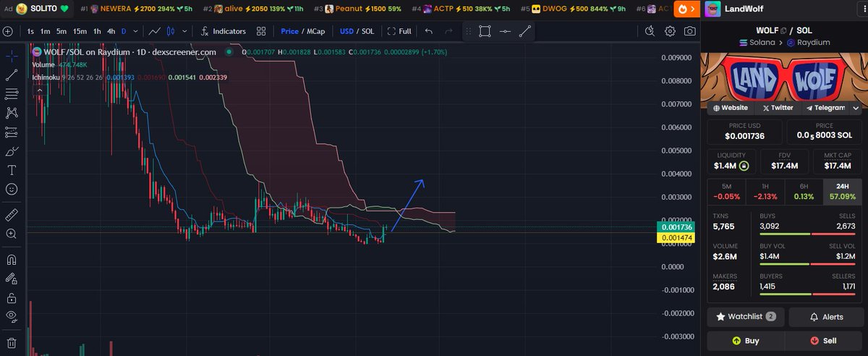Screen dimensions: 868x356
Task: Open the LandWolf Telegram link
Action: point(825,107)
